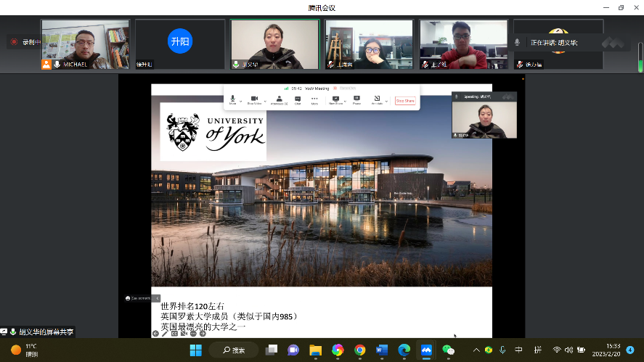Select the slideshow pen tool
This screenshot has height=362, width=644.
[165, 334]
